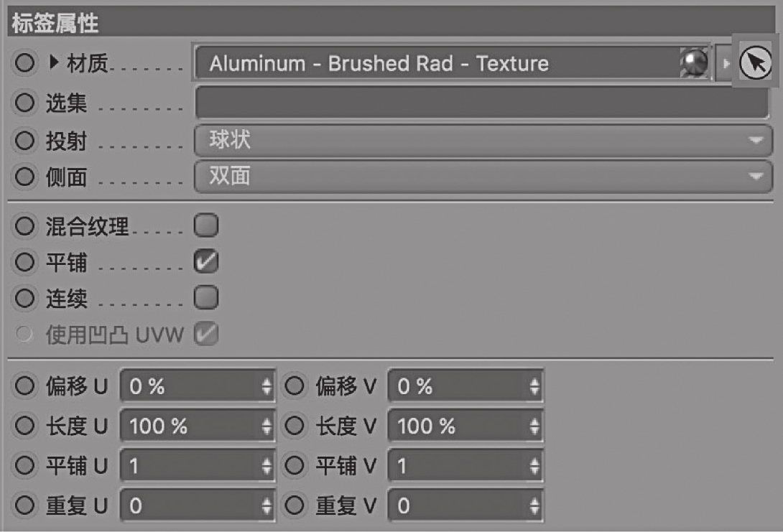Click the material preview sphere thumbnail
The width and height of the screenshot is (783, 532).
pyautogui.click(x=694, y=63)
